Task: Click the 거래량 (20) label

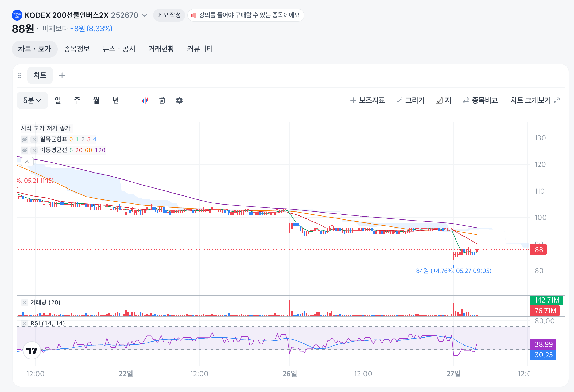Action: (45, 302)
